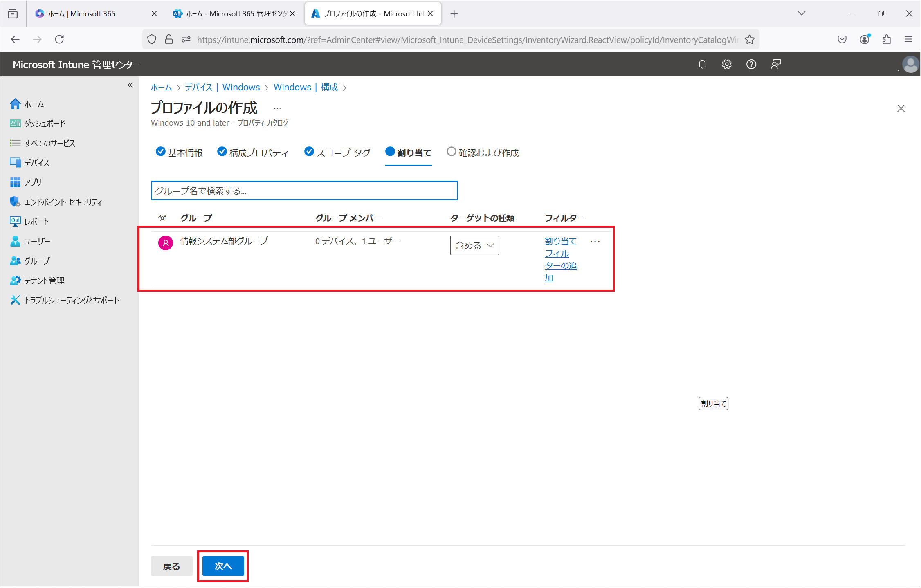This screenshot has width=921, height=588.
Task: Click the Dashboard icon in sidebar
Action: (x=15, y=123)
